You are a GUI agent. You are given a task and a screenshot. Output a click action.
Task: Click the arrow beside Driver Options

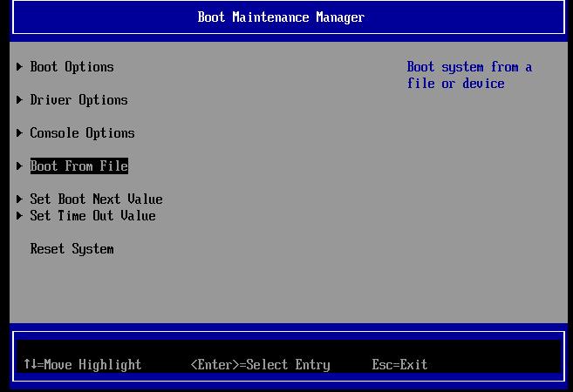pos(19,99)
